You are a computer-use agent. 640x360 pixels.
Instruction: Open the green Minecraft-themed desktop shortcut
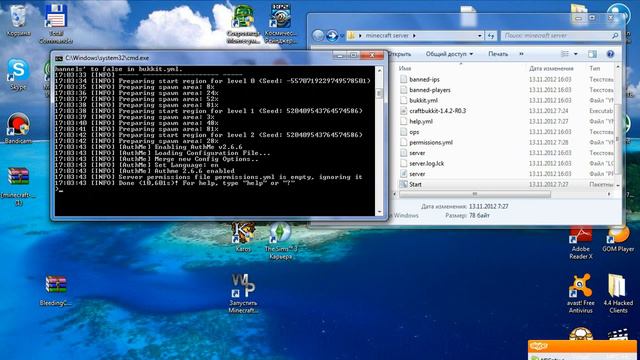click(243, 24)
